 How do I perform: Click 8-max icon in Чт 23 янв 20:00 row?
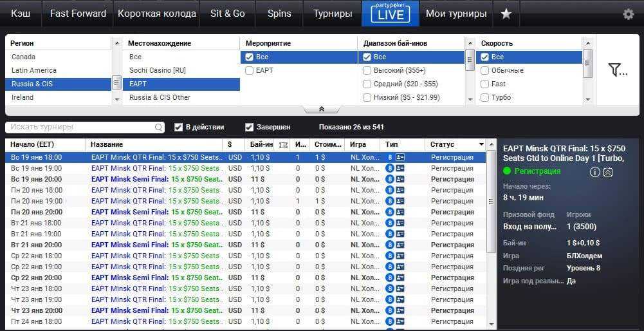pyautogui.click(x=390, y=310)
